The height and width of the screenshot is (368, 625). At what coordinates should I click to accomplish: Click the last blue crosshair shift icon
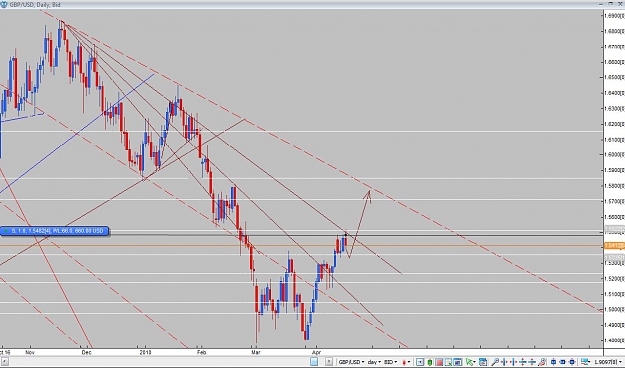click(572, 362)
